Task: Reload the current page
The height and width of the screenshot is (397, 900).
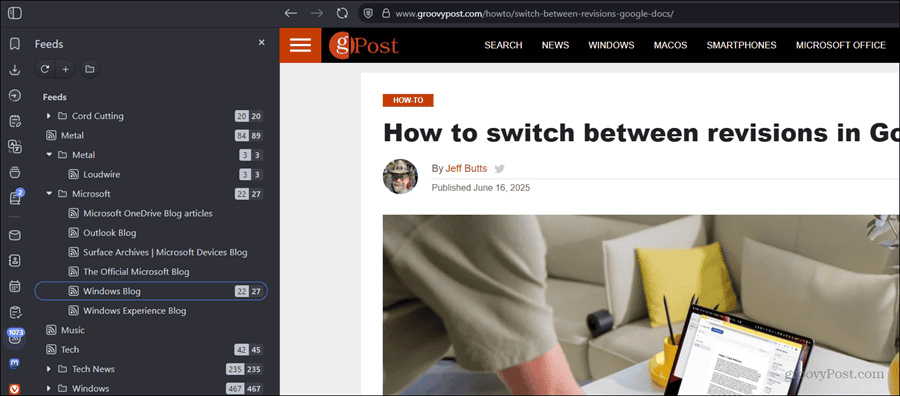Action: (x=343, y=13)
